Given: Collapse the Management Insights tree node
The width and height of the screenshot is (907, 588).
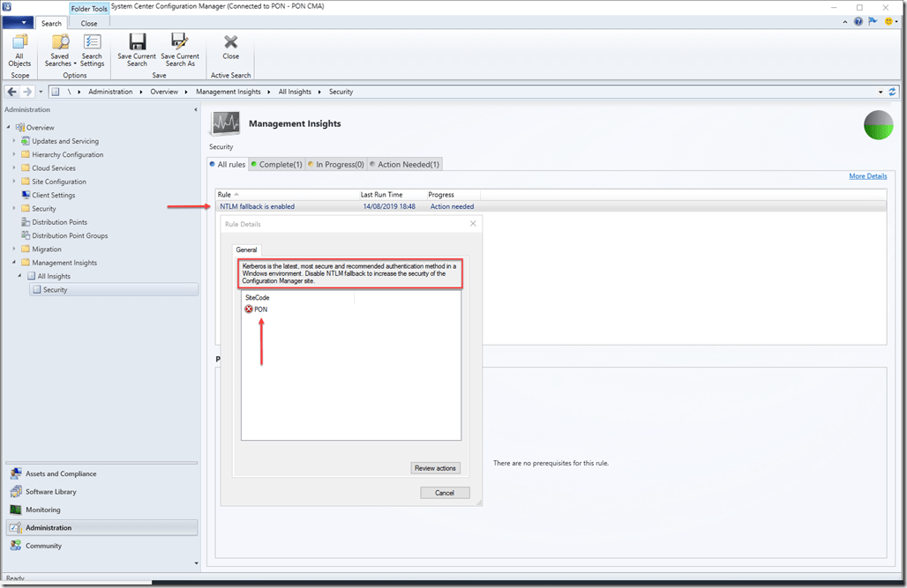Looking at the screenshot, I should coord(14,263).
